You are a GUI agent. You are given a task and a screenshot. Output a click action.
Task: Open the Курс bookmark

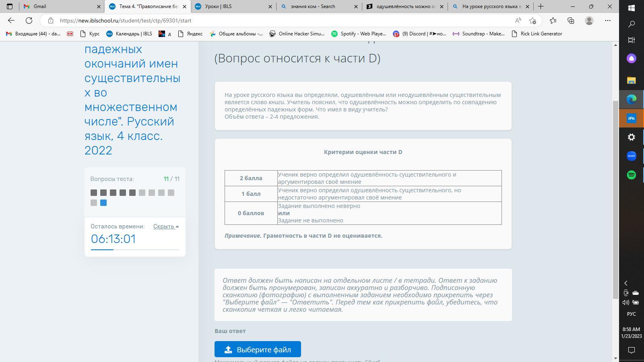pyautogui.click(x=90, y=34)
